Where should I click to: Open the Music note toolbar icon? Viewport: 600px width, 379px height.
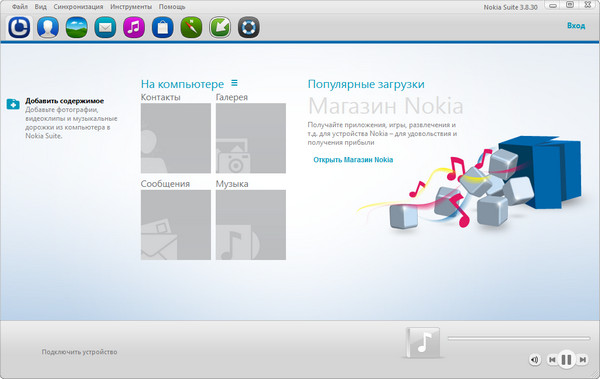pyautogui.click(x=134, y=28)
